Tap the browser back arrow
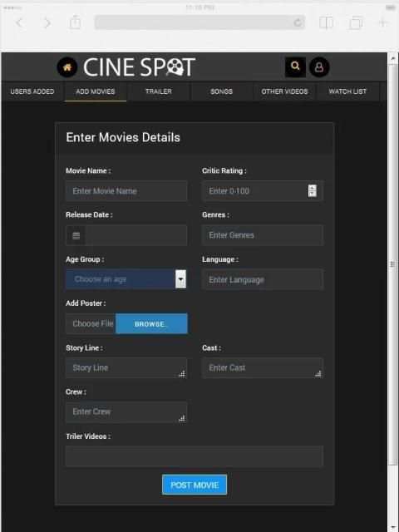The height and width of the screenshot is (532, 399). (20, 23)
